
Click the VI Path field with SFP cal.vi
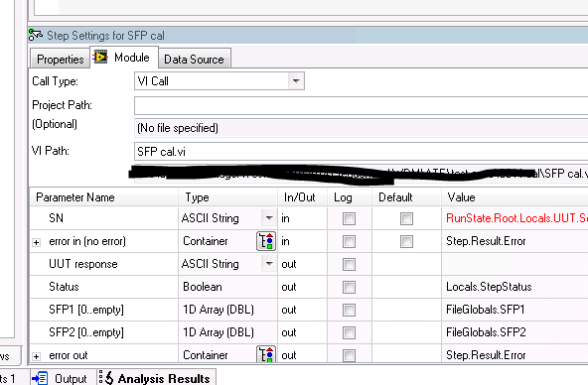click(362, 152)
